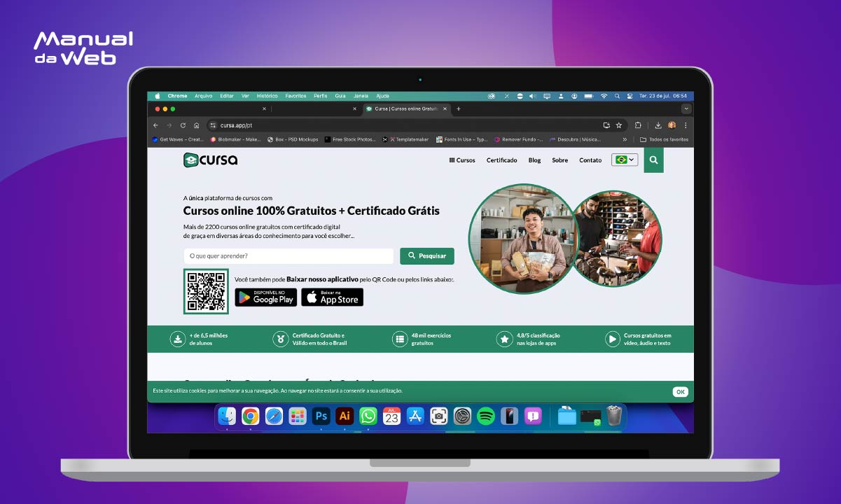
Task: Launch Photoshop from the dock
Action: tap(321, 416)
